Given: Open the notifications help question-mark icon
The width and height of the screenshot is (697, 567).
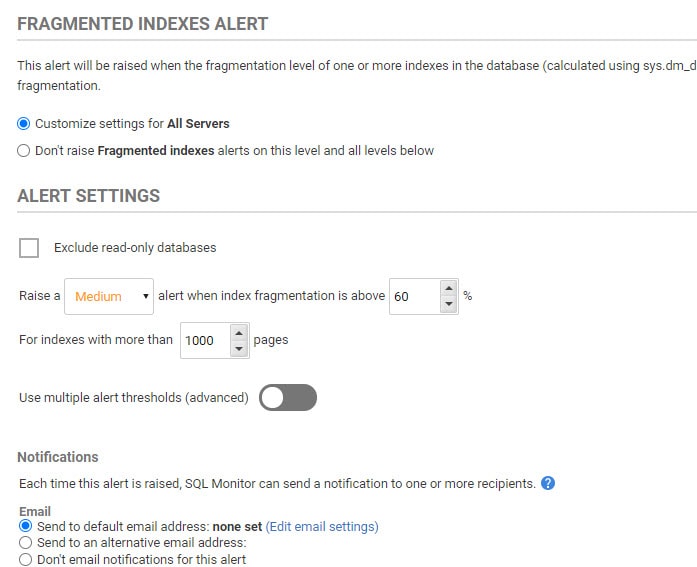Looking at the screenshot, I should coord(548,483).
